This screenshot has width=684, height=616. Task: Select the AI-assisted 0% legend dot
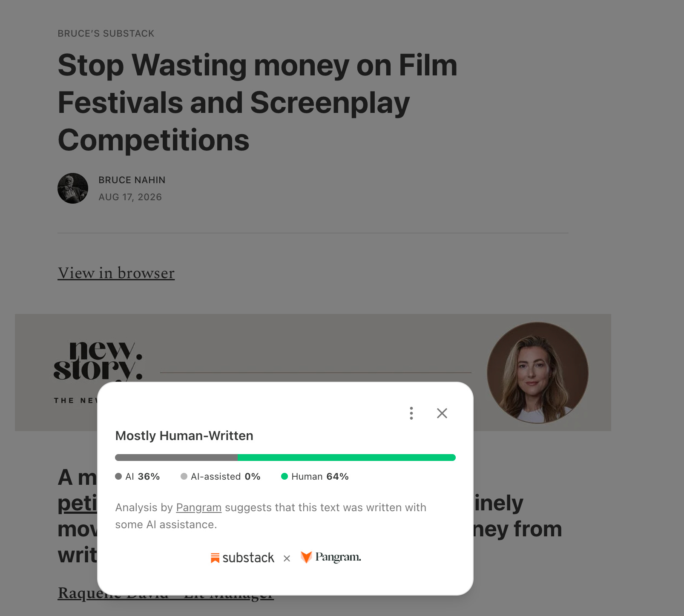(x=184, y=476)
